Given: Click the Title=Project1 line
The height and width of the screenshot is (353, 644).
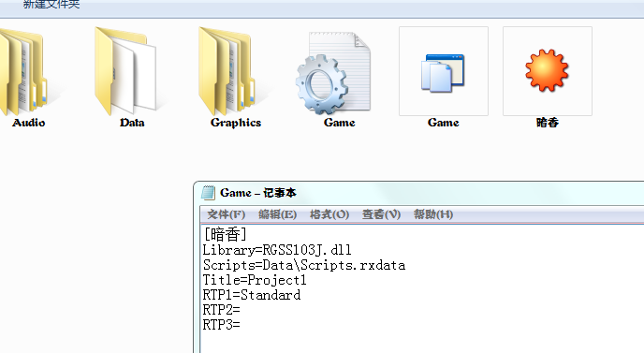Looking at the screenshot, I should click(x=255, y=280).
